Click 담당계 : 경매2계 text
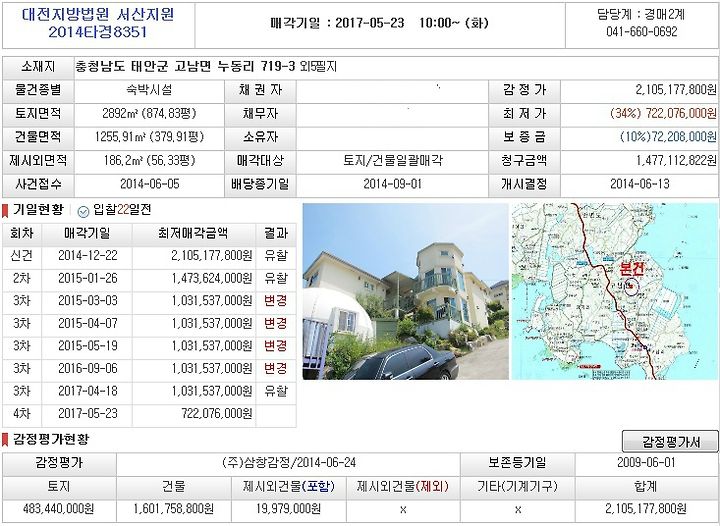The width and height of the screenshot is (720, 526). pyautogui.click(x=641, y=14)
